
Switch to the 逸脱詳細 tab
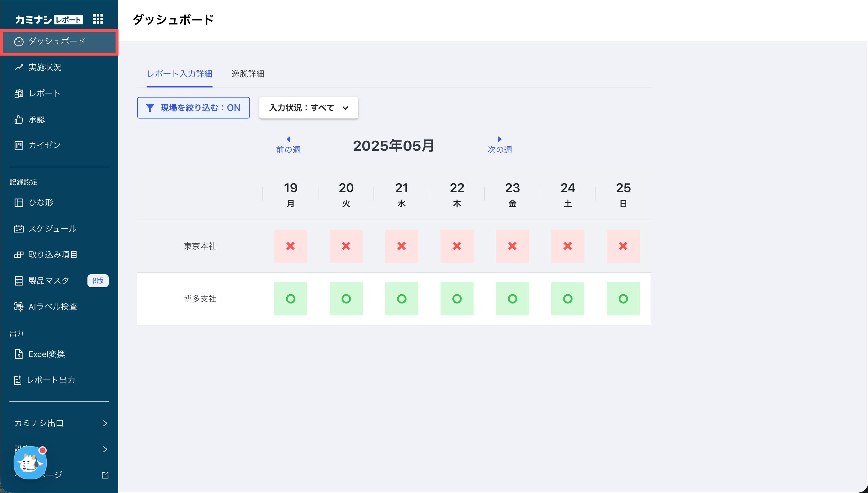pyautogui.click(x=247, y=74)
